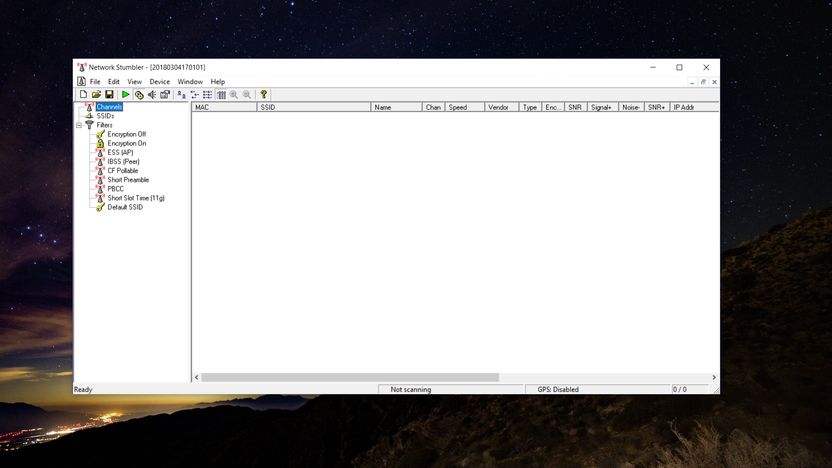Image resolution: width=832 pixels, height=468 pixels.
Task: Select the Default SSID filter
Action: (125, 207)
